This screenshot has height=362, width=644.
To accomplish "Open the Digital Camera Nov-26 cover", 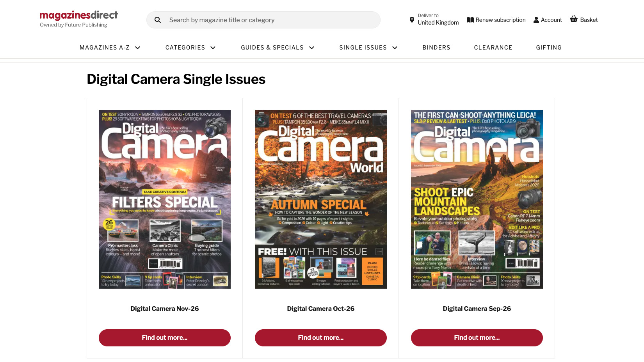I will tap(165, 199).
